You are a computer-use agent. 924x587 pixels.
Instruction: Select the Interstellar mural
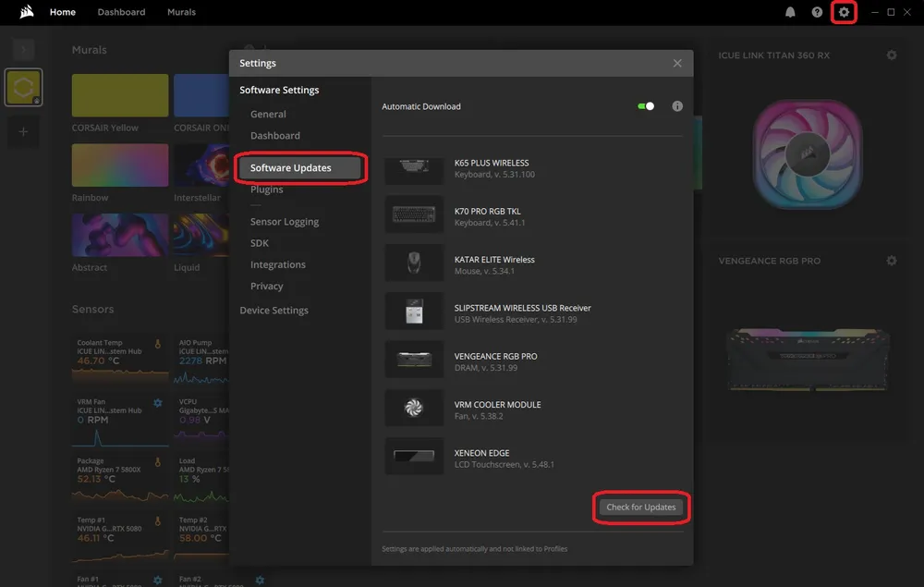point(201,165)
